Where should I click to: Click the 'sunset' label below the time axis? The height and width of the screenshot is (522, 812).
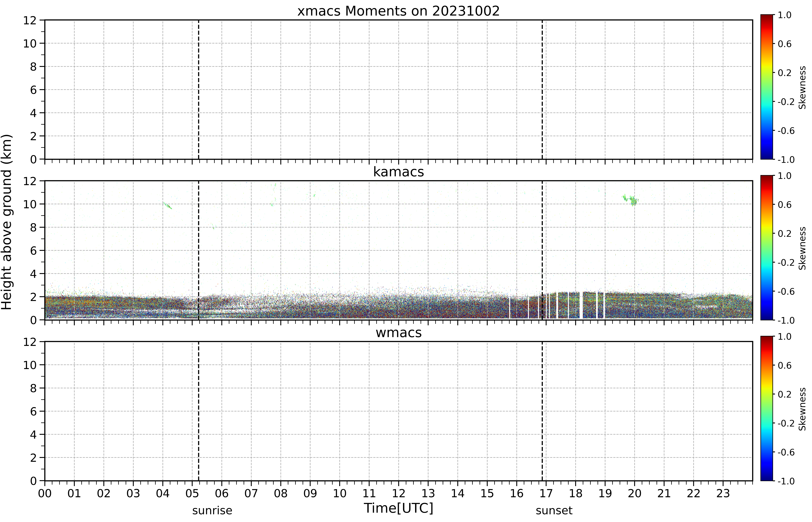(554, 510)
